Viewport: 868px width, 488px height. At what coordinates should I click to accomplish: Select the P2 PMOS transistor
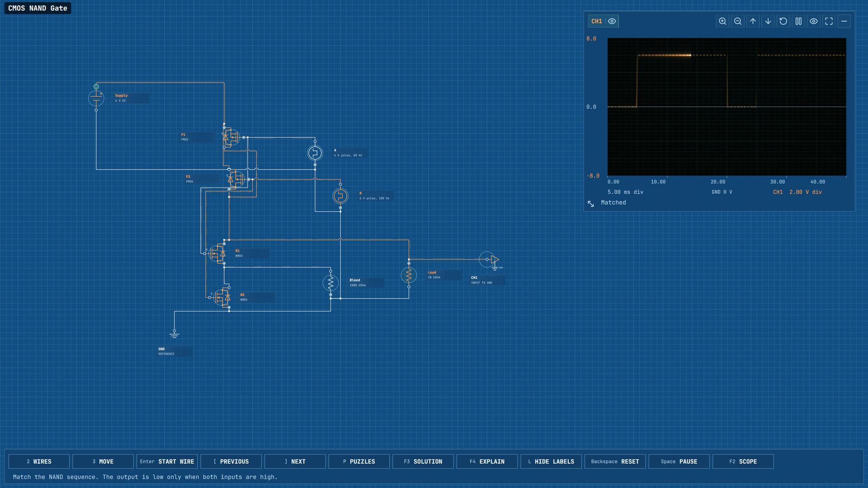click(x=236, y=179)
